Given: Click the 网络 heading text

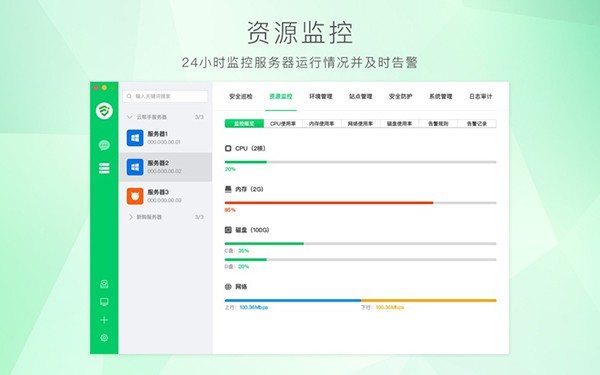Looking at the screenshot, I should click(x=241, y=287).
